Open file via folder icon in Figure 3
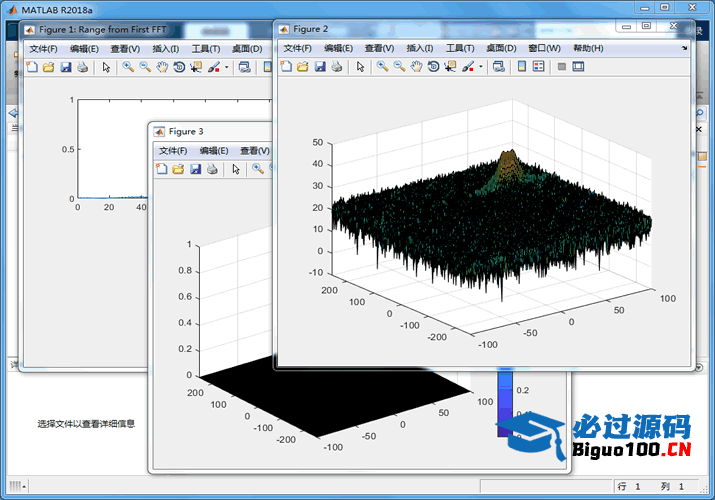Viewport: 715px width, 500px height. (178, 169)
